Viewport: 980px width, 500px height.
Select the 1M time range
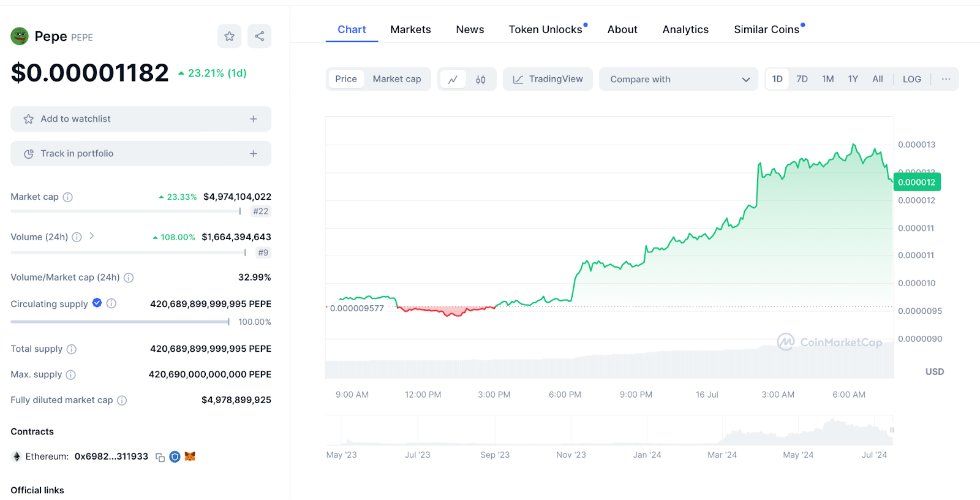click(x=828, y=79)
